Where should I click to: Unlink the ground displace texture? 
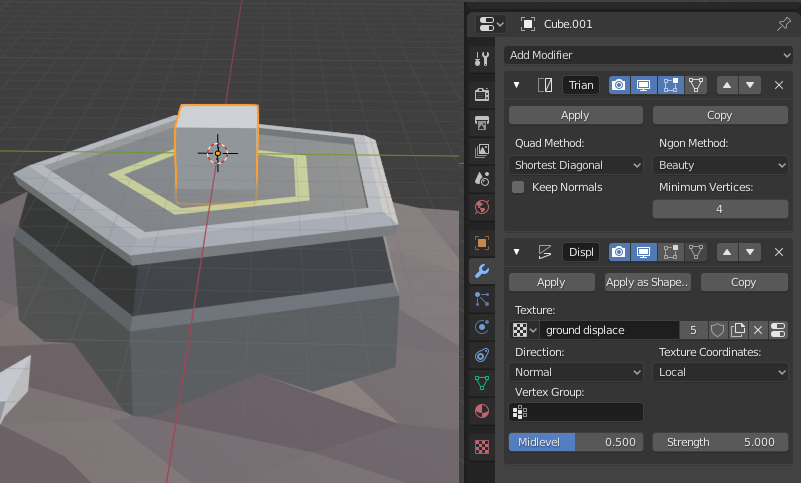pos(758,330)
